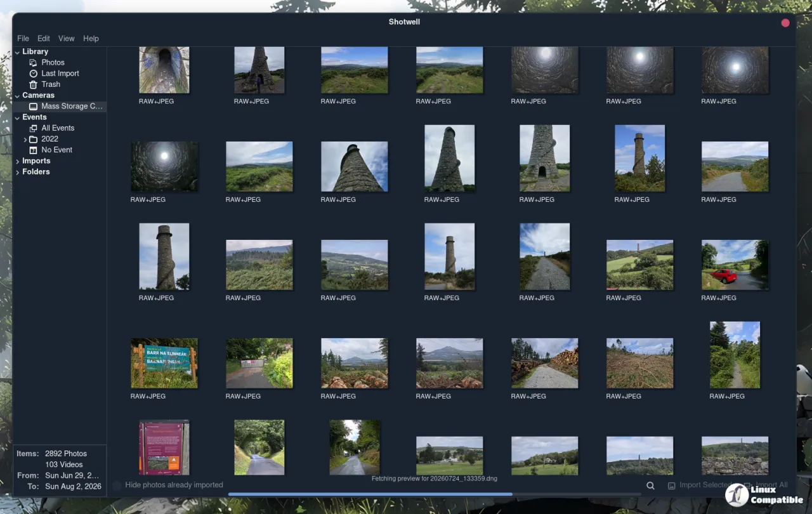Open the View menu

pyautogui.click(x=66, y=39)
